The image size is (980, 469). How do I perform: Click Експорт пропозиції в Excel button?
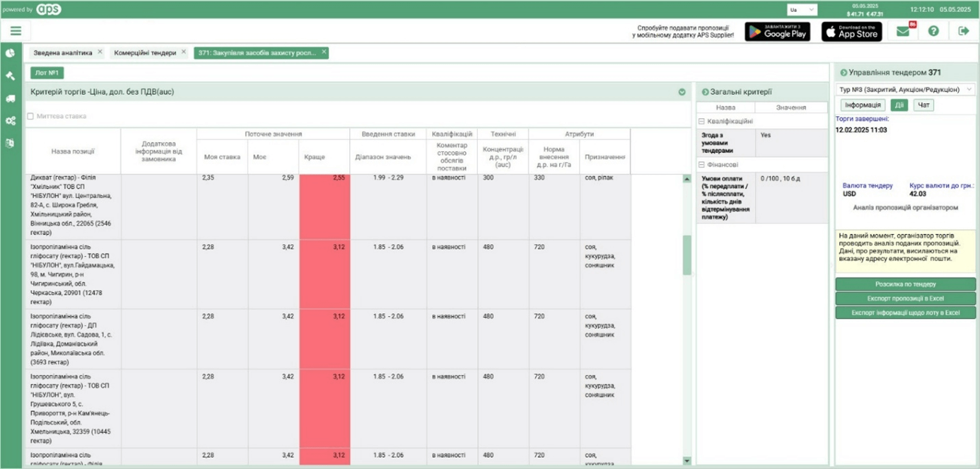tap(905, 299)
